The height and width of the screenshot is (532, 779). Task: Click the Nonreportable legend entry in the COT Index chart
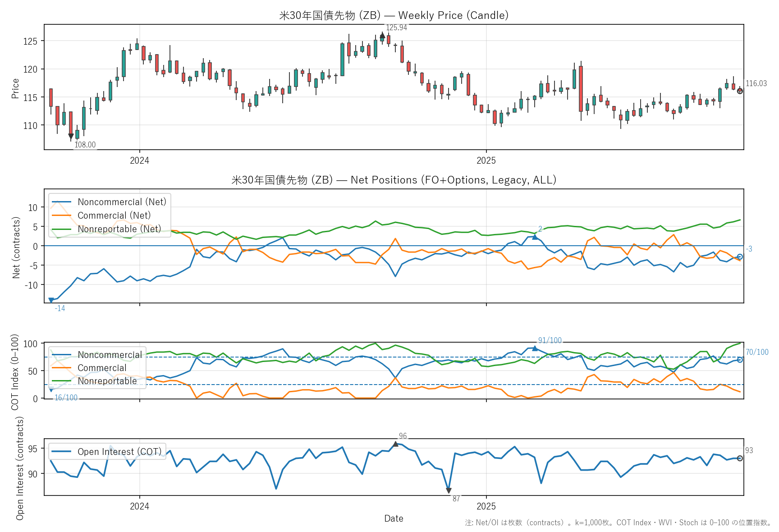[107, 381]
